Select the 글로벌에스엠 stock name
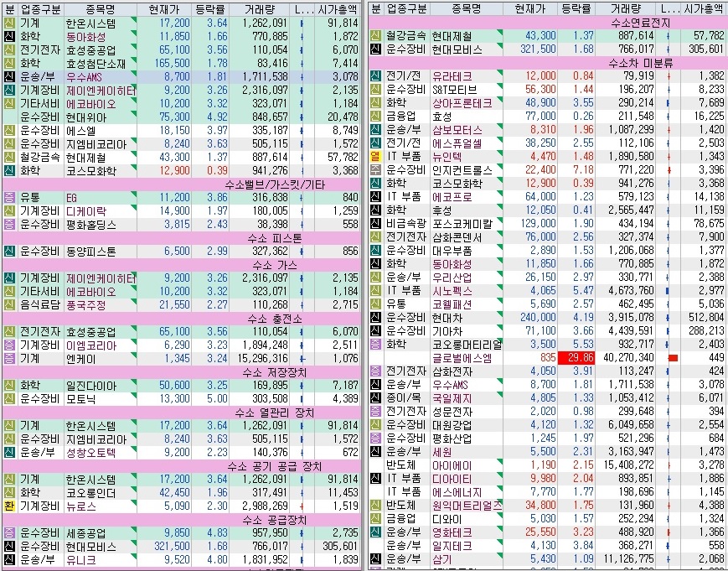 pyautogui.click(x=462, y=358)
